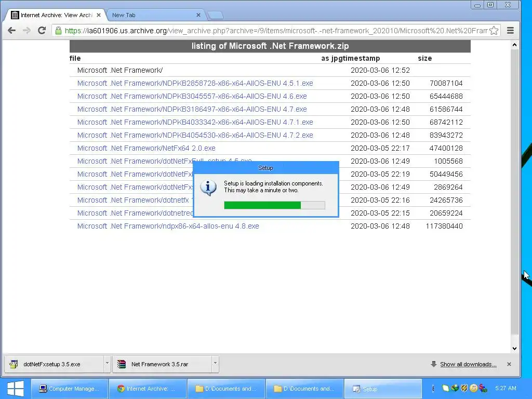Download NDPKB4054530 4.7.2.exe link
The image size is (532, 399).
[x=195, y=135]
